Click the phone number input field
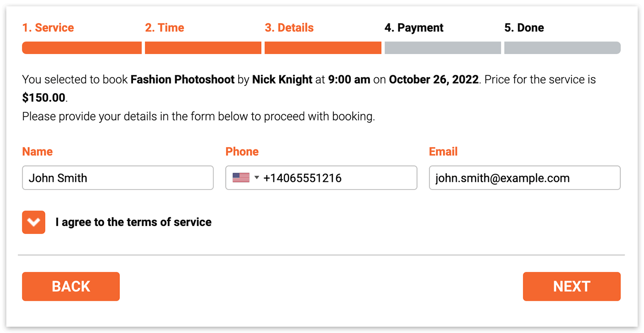Viewport: 644px width, 333px height. tap(321, 178)
